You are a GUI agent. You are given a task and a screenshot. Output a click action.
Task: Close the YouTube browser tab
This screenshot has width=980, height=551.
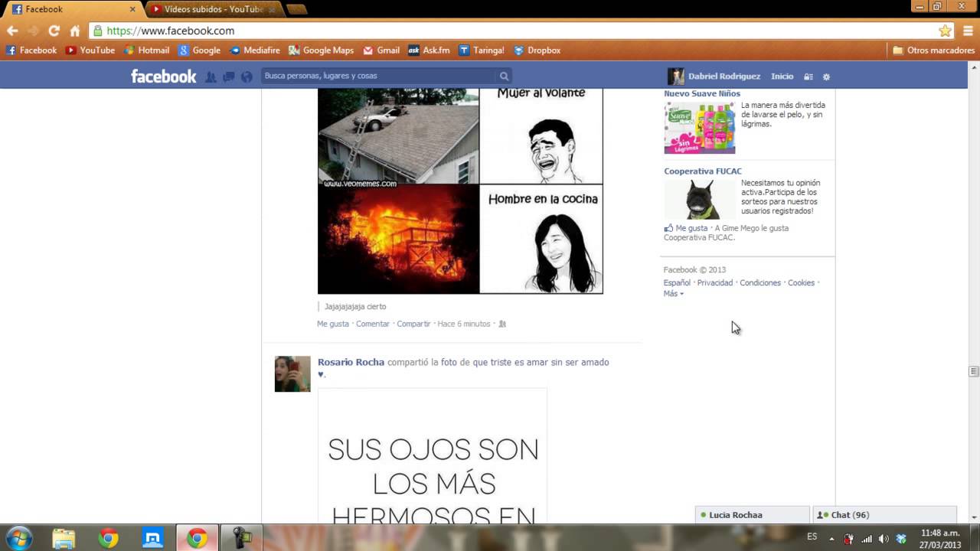tap(272, 9)
